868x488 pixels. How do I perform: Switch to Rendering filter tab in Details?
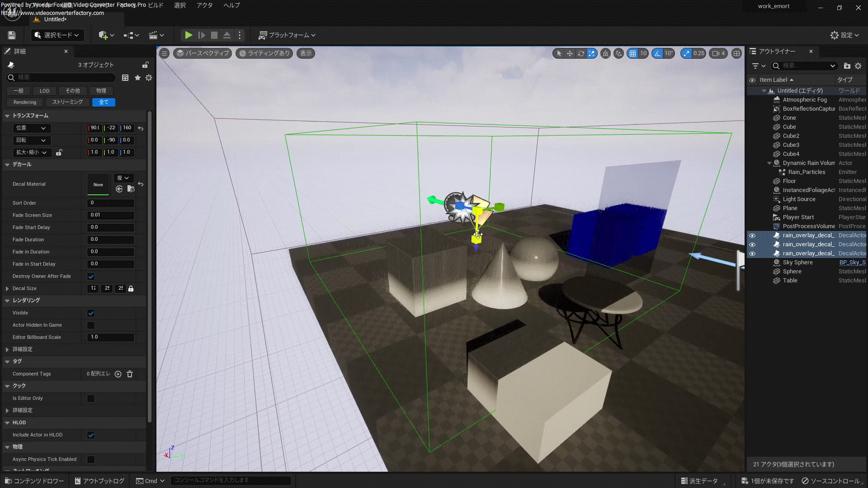coord(25,103)
